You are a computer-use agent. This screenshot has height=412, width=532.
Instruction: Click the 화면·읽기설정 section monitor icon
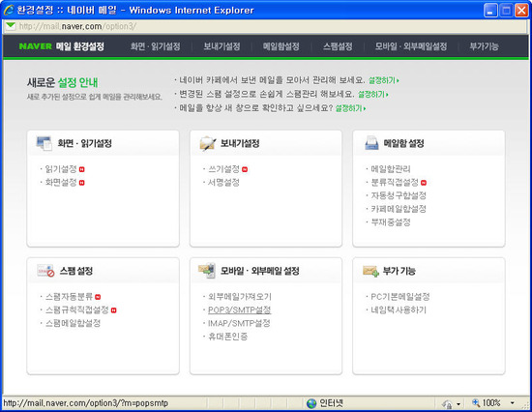coord(44,143)
